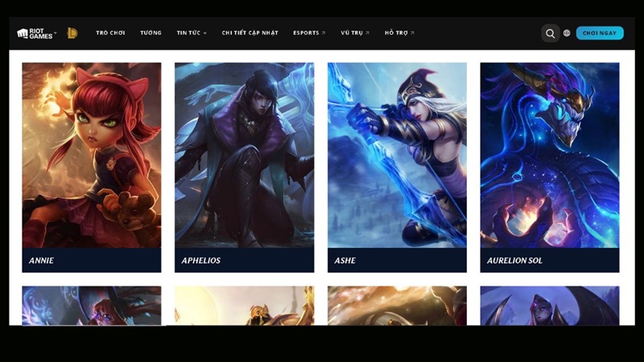
Task: Visit the HỖ TRỢ support link
Action: [x=399, y=33]
